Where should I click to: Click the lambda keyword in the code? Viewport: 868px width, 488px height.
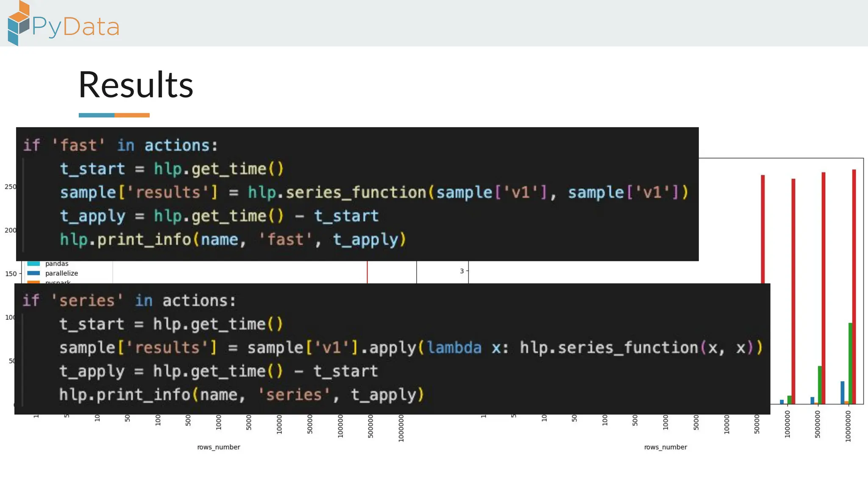pos(454,348)
